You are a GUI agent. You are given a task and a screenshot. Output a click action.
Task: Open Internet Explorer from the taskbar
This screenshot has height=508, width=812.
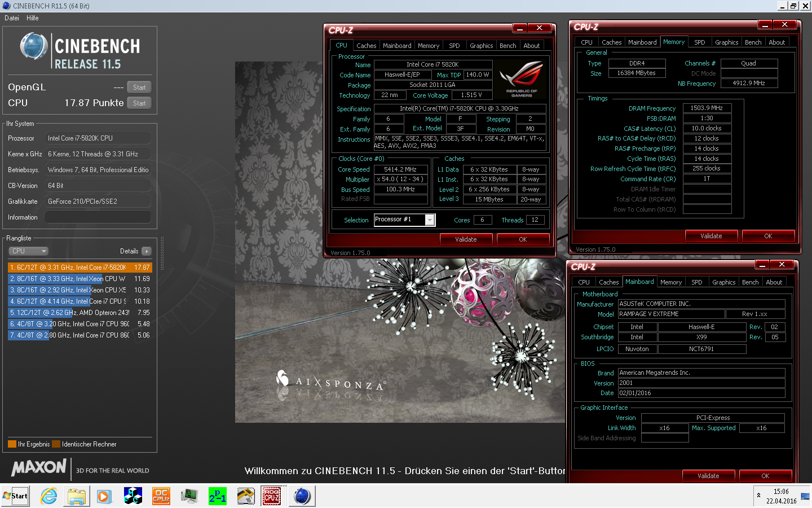click(x=49, y=496)
